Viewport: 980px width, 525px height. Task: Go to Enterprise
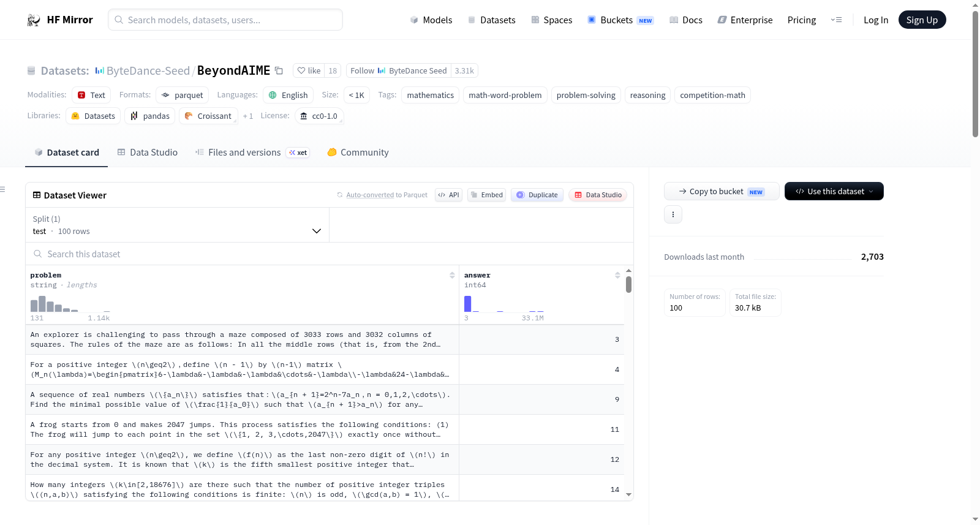[x=745, y=20]
